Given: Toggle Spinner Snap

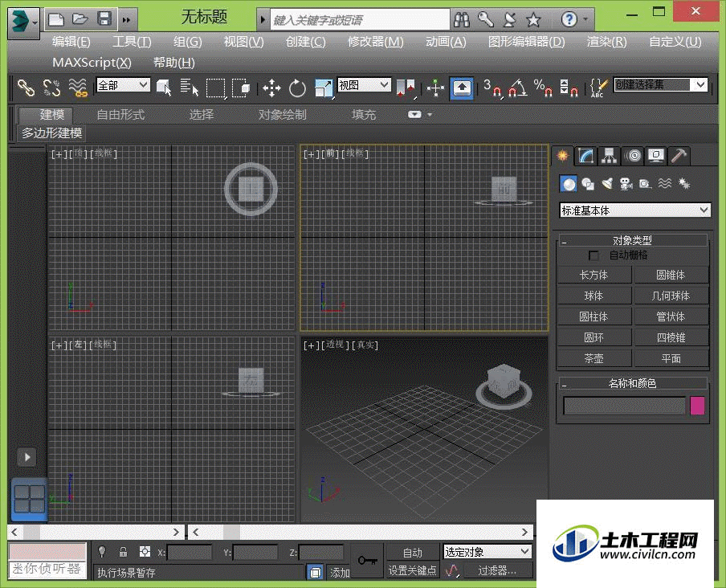Looking at the screenshot, I should click(569, 88).
